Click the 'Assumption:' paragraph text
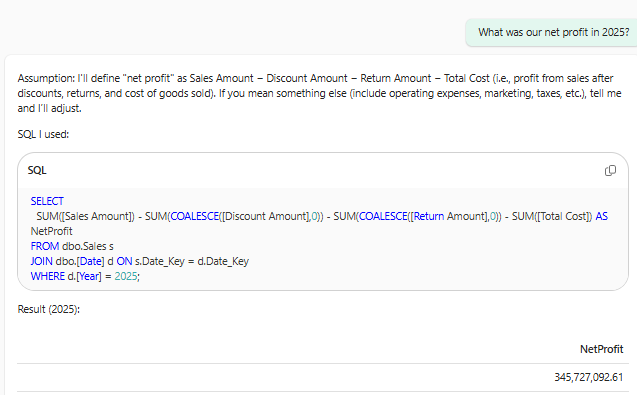Viewport: 637px width, 395px height. pos(319,93)
